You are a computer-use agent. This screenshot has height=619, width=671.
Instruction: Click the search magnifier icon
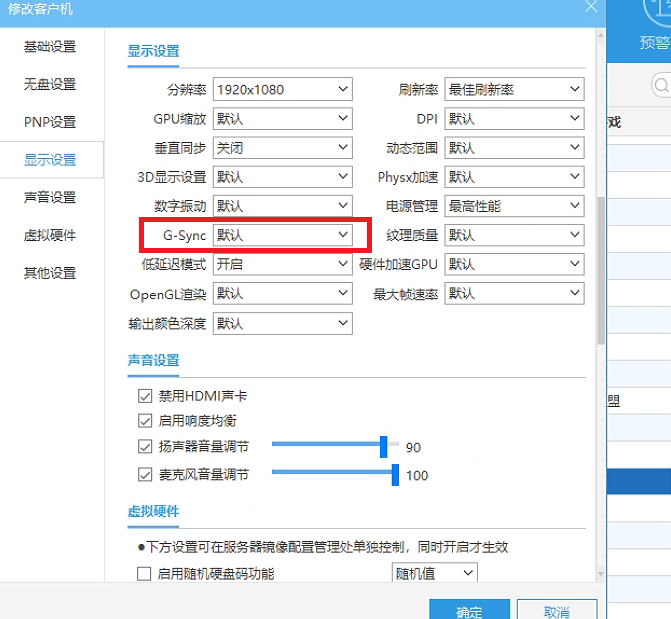tap(661, 84)
